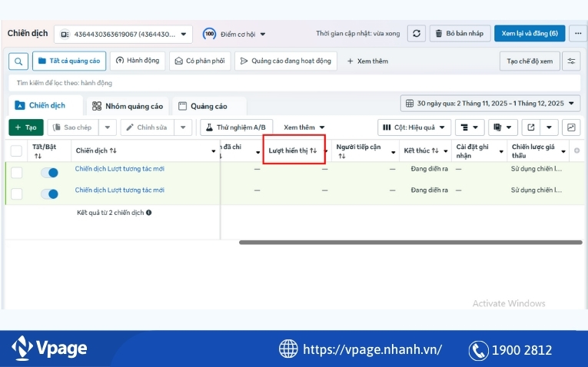588x367 pixels.
Task: Open the breakdown rows icon
Action: pyautogui.click(x=469, y=127)
